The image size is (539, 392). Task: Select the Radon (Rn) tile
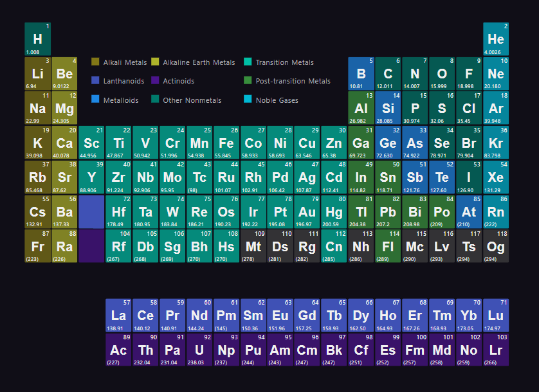coord(496,212)
